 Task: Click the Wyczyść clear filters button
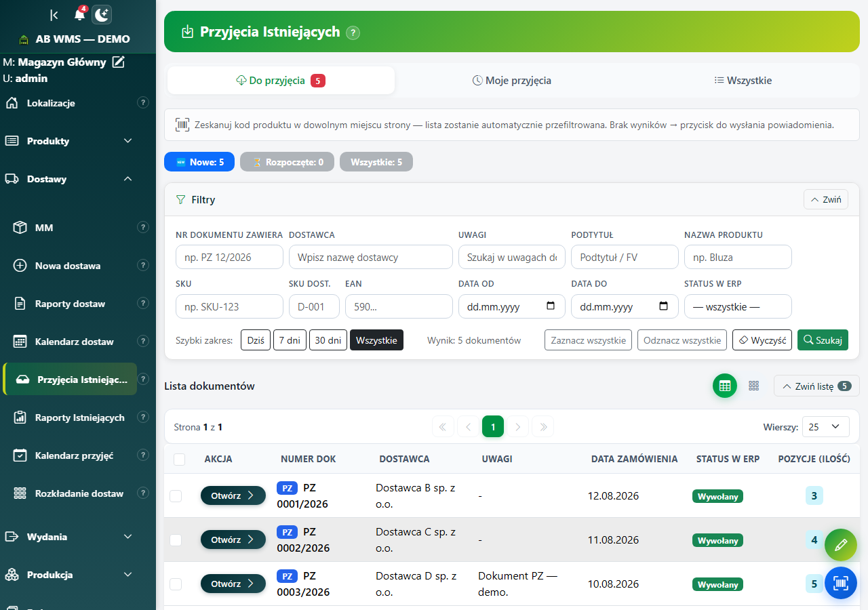click(x=762, y=340)
